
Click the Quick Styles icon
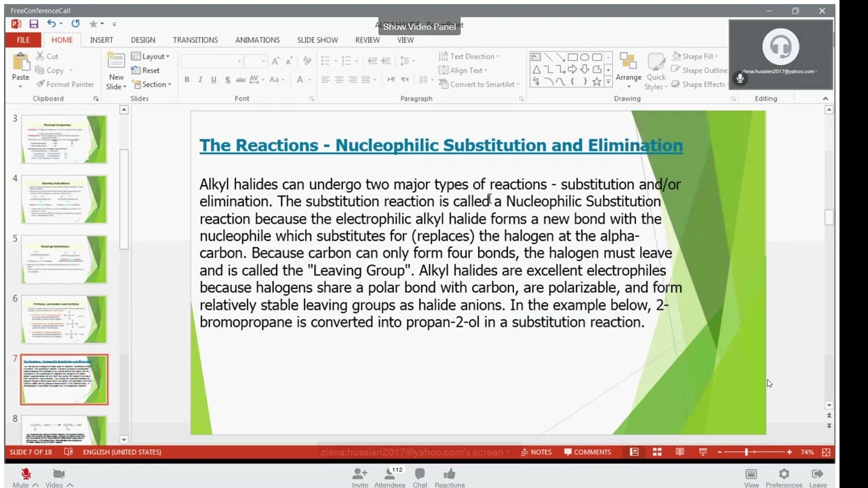tap(656, 62)
